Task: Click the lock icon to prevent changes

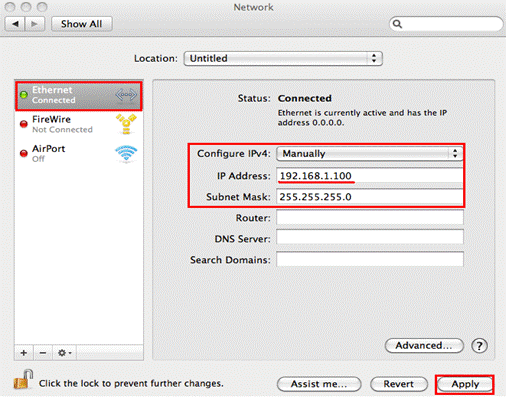Action: [23, 380]
